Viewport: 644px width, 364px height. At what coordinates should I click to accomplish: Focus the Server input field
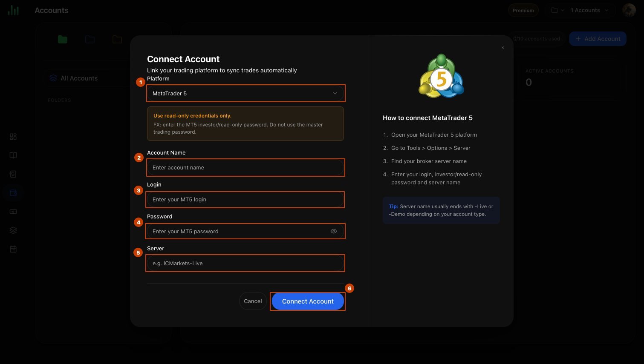click(245, 264)
